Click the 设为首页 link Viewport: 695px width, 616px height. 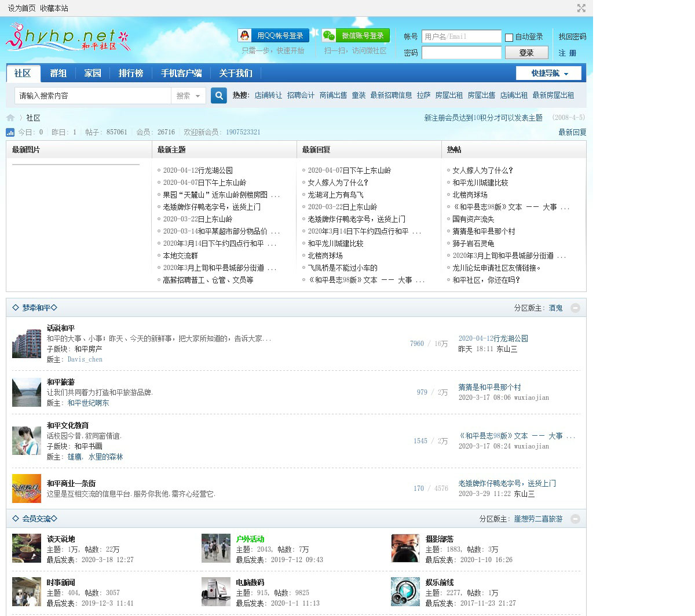coord(21,8)
